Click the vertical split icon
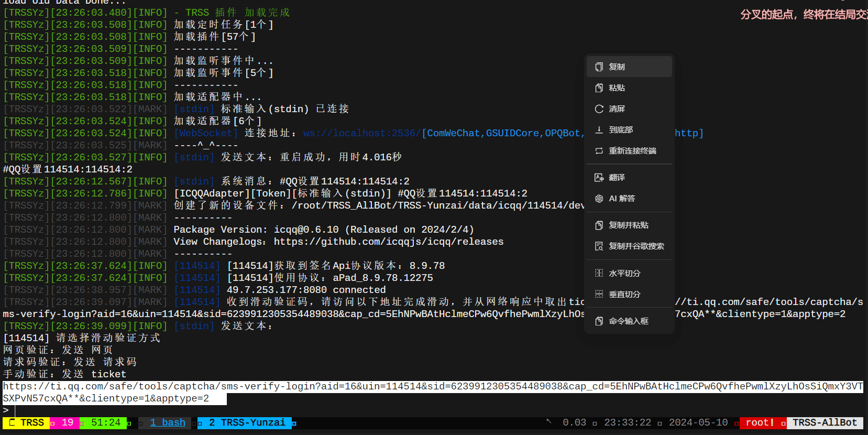This screenshot has height=435, width=868. 599,294
